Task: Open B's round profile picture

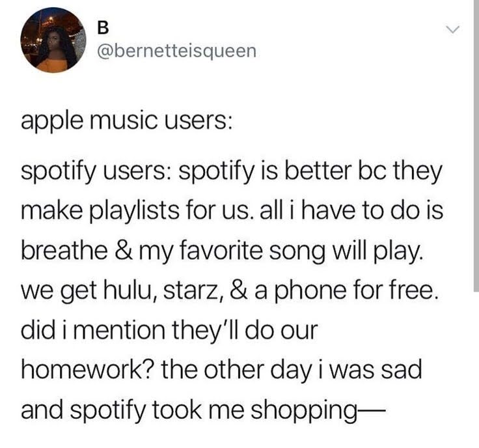Action: click(x=53, y=40)
